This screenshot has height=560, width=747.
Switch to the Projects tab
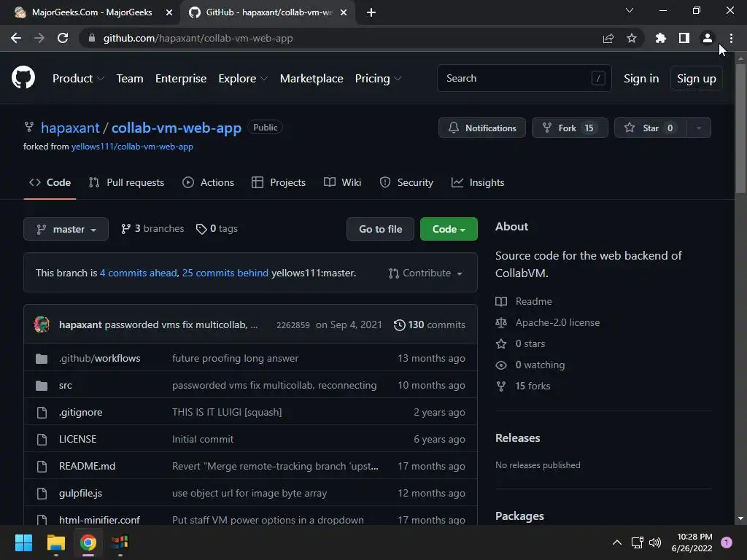click(279, 182)
